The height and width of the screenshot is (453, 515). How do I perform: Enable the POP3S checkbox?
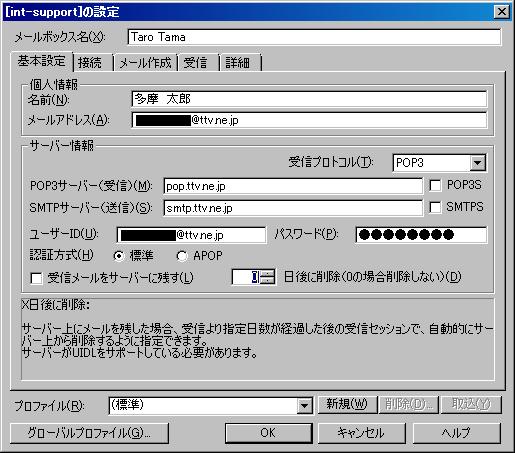point(435,185)
